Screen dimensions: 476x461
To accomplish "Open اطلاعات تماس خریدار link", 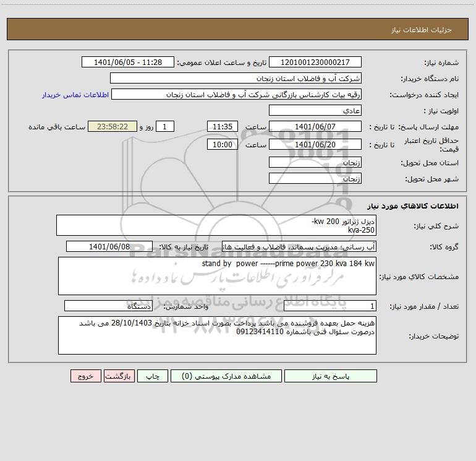I will [75, 95].
